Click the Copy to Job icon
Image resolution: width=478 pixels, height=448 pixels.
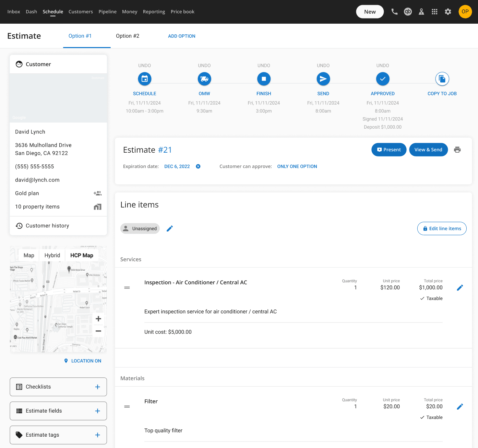pyautogui.click(x=442, y=79)
